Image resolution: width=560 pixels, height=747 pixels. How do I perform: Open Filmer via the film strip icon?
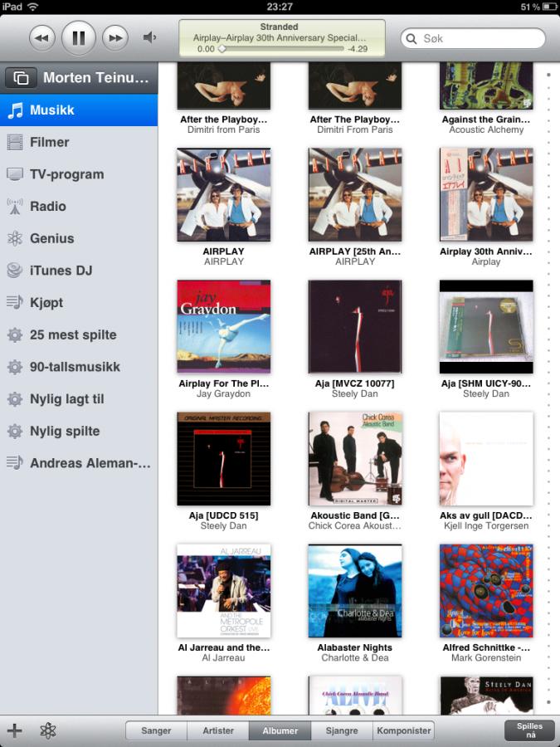[15, 142]
